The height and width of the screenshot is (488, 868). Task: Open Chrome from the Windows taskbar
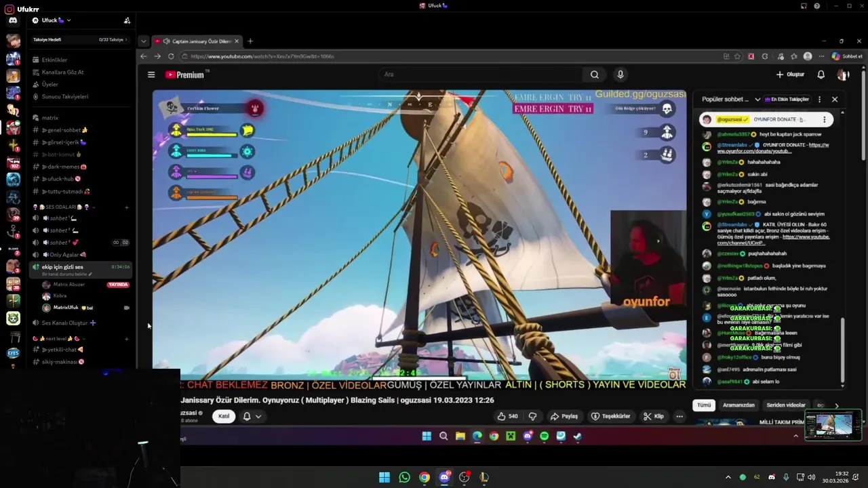(x=425, y=477)
